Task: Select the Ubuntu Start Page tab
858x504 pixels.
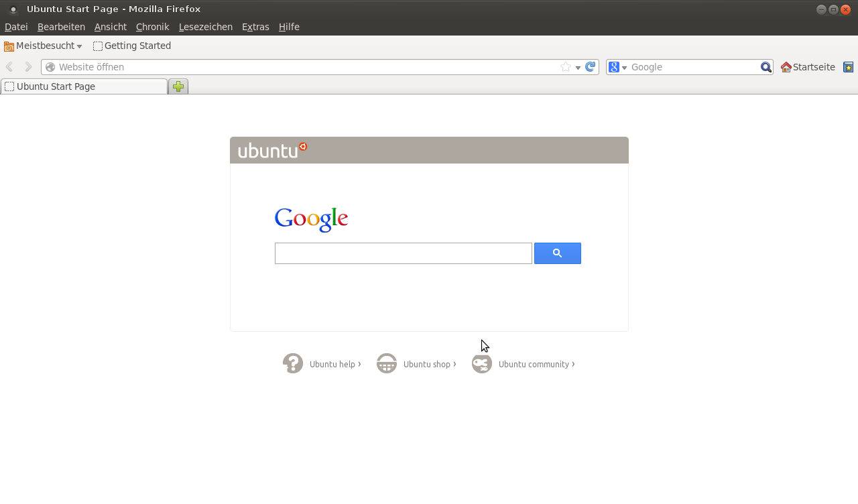Action: tap(84, 86)
